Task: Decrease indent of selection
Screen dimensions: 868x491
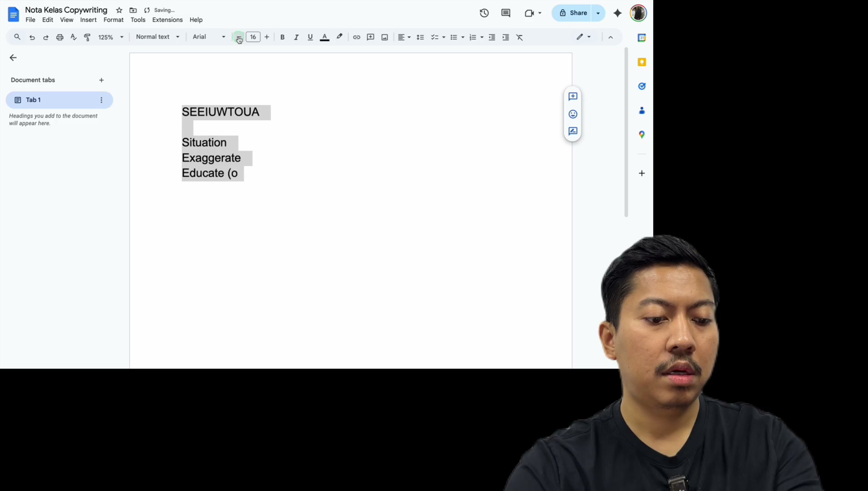Action: click(492, 37)
